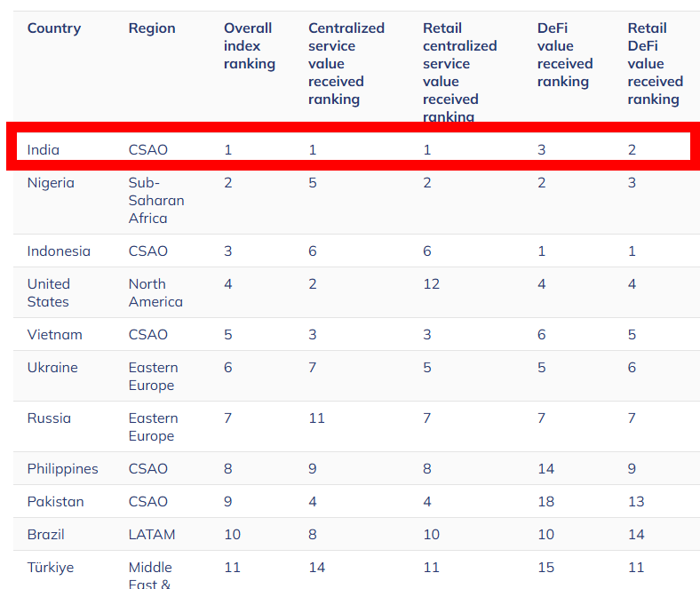Click Philippines retail DeFi ranking 9
The image size is (700, 589).
coord(632,469)
